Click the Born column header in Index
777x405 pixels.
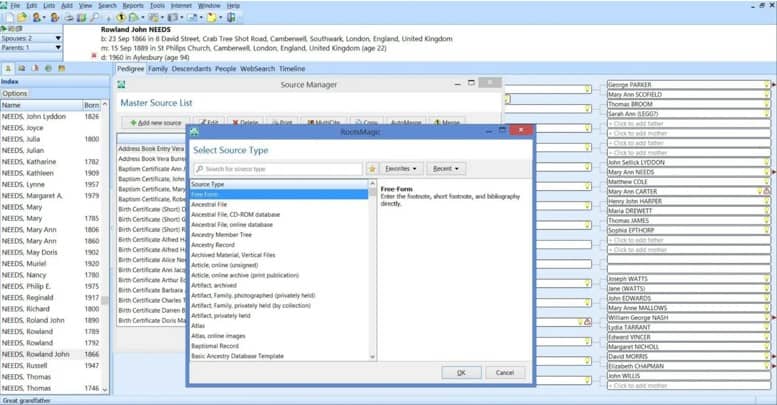pos(92,105)
